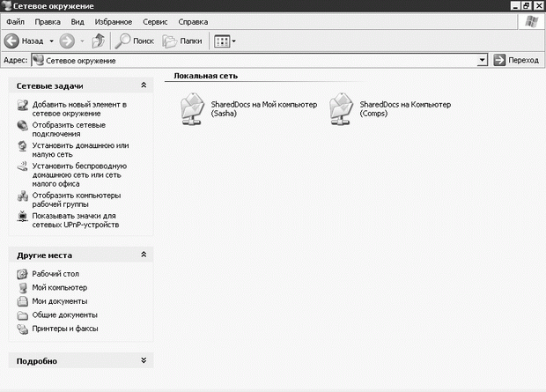Click the UPnP devices icon
The width and height of the screenshot is (546, 392).
(23, 216)
